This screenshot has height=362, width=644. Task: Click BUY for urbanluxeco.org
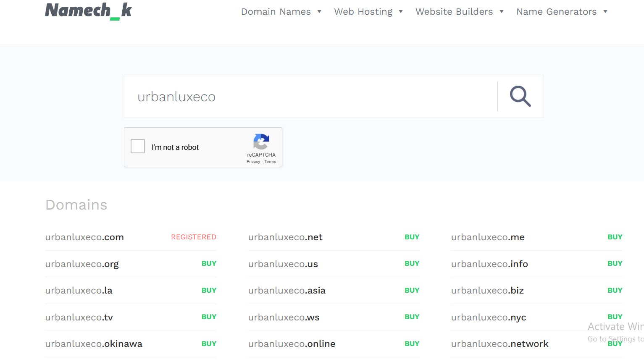(x=209, y=264)
